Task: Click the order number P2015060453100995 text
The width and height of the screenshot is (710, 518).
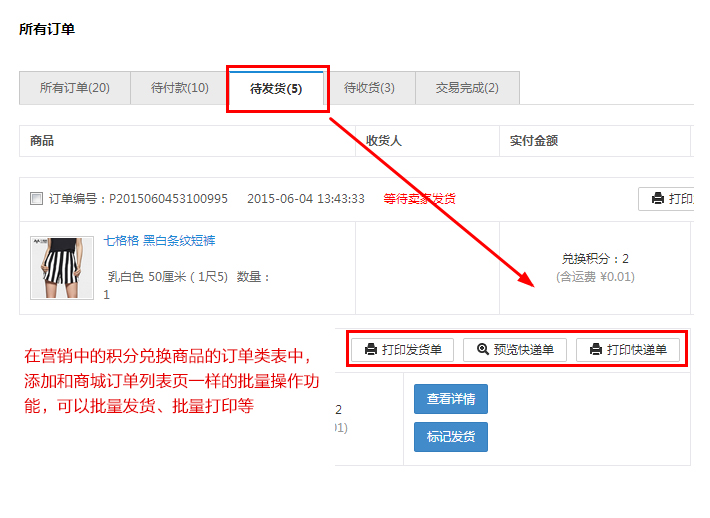Action: 168,199
